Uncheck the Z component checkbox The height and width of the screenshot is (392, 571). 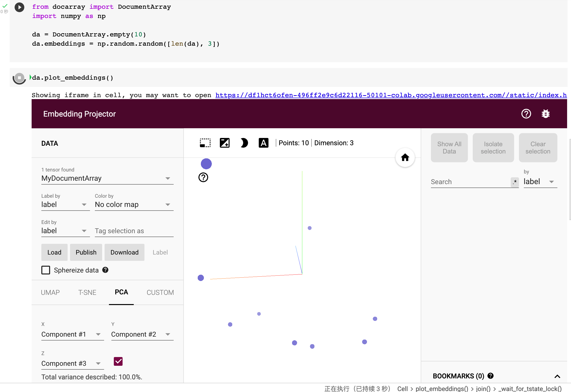coord(118,362)
